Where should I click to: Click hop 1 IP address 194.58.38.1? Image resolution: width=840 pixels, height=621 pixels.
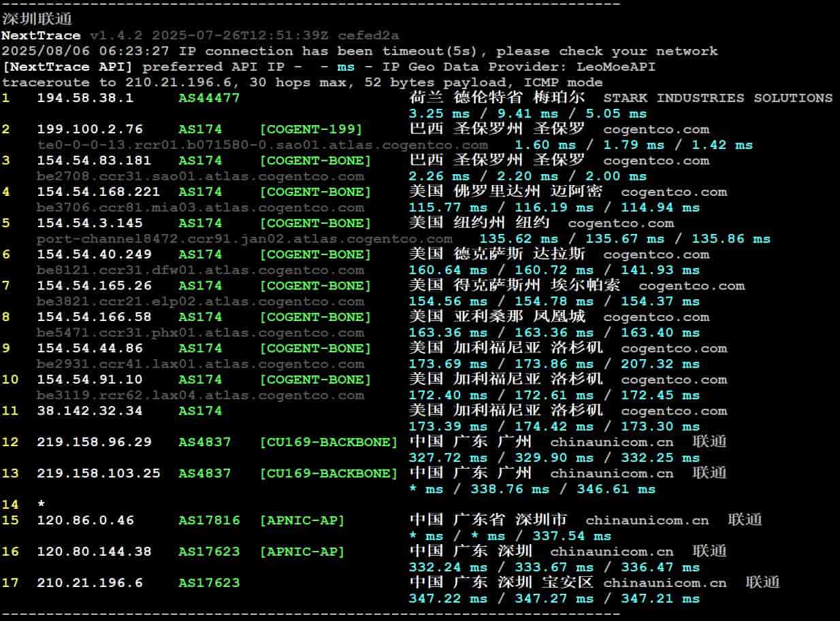(85, 98)
